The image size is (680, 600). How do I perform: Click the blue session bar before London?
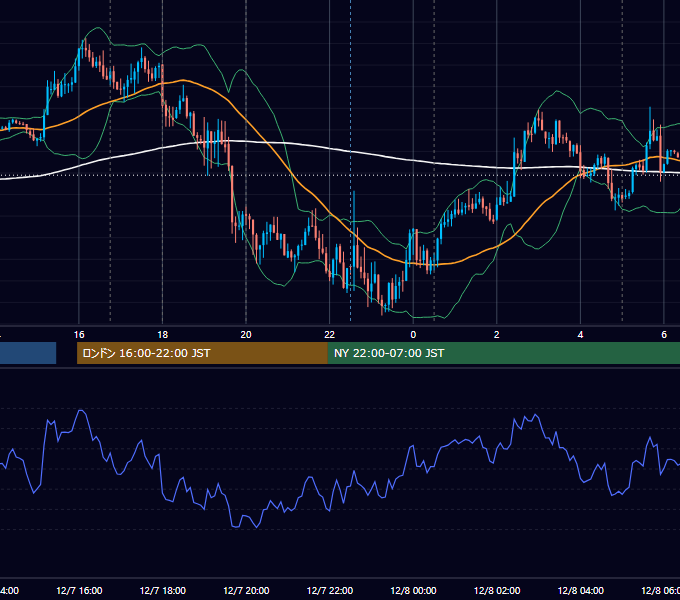28,353
